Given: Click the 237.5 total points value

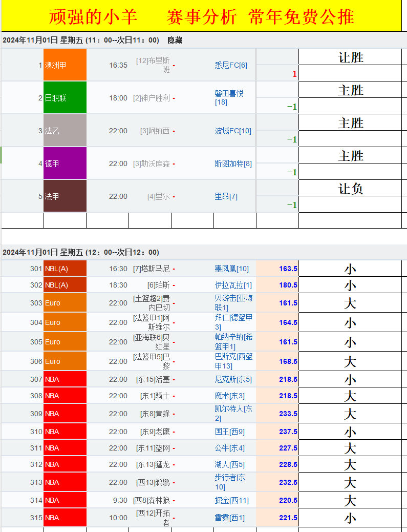Looking at the screenshot, I should click(288, 432).
